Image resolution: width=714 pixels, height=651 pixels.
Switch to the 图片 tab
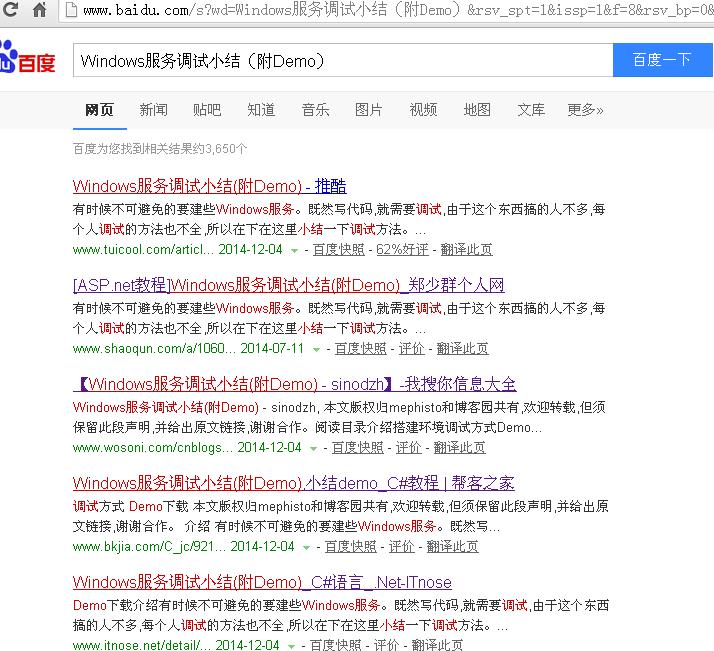(x=369, y=110)
